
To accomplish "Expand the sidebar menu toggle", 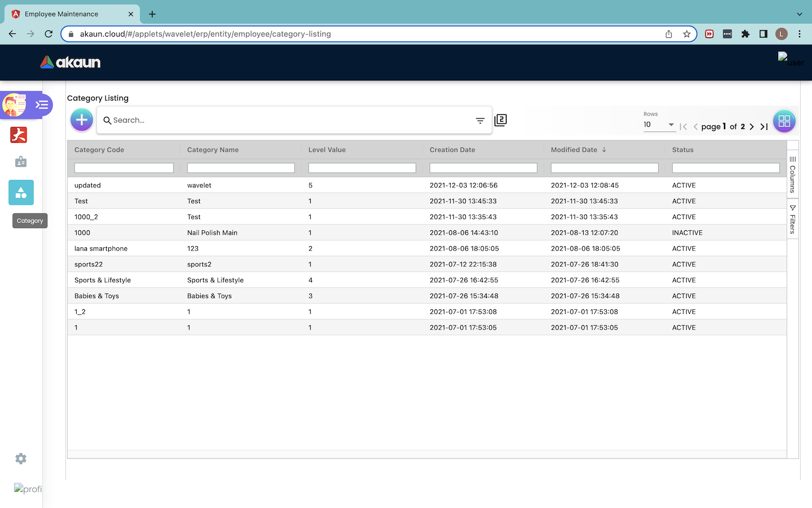I will [x=42, y=105].
